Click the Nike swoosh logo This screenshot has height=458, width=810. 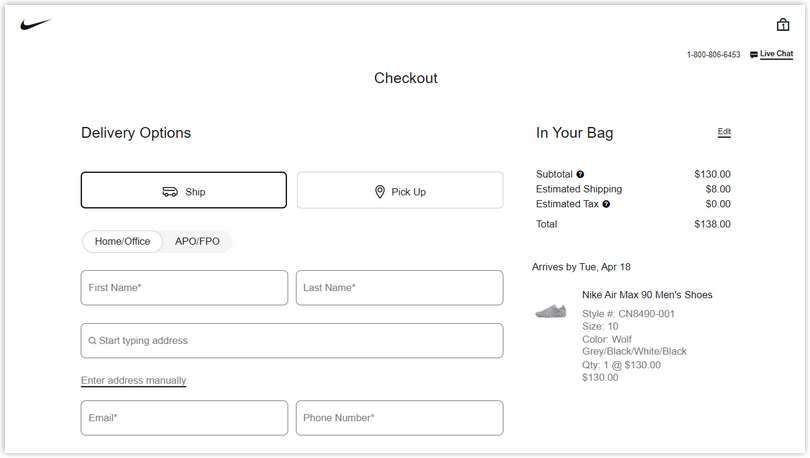coord(36,24)
